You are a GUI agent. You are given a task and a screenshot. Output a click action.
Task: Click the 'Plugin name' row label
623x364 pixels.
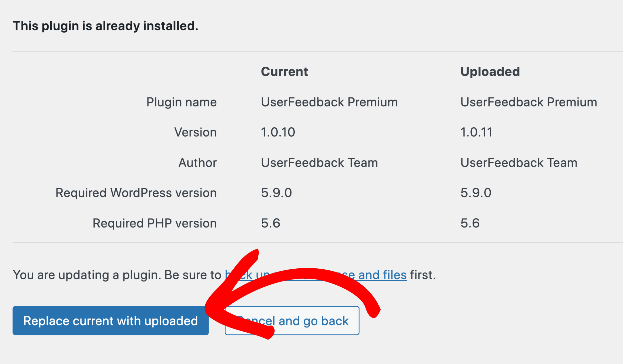click(x=182, y=102)
